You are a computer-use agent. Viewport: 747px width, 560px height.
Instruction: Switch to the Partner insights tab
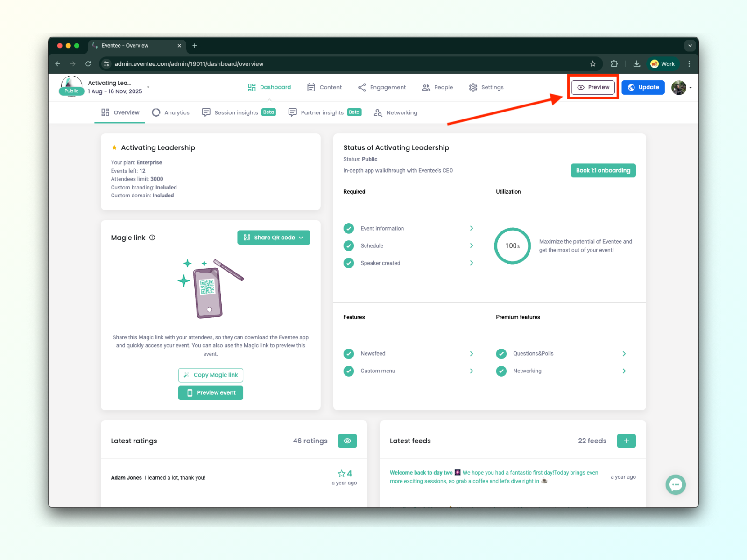point(325,112)
